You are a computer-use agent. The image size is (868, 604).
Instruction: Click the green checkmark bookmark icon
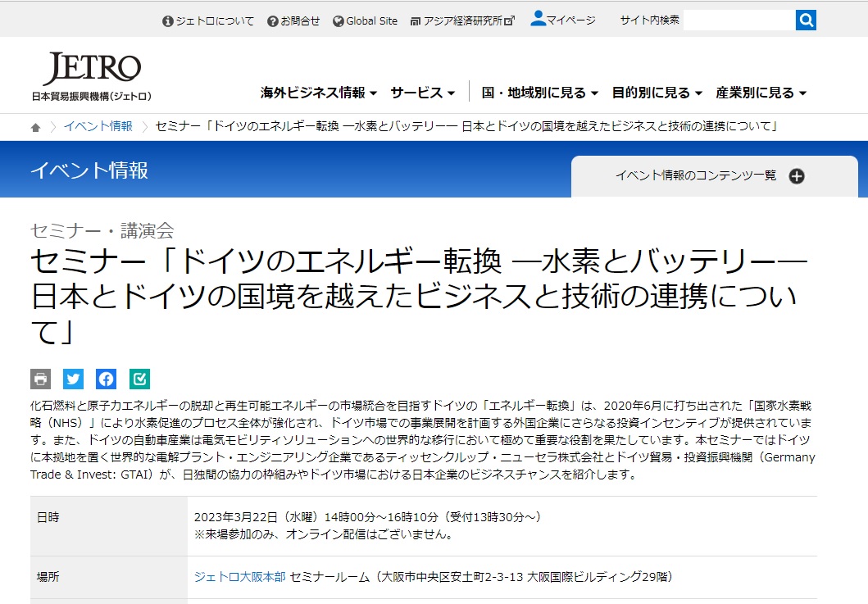139,379
